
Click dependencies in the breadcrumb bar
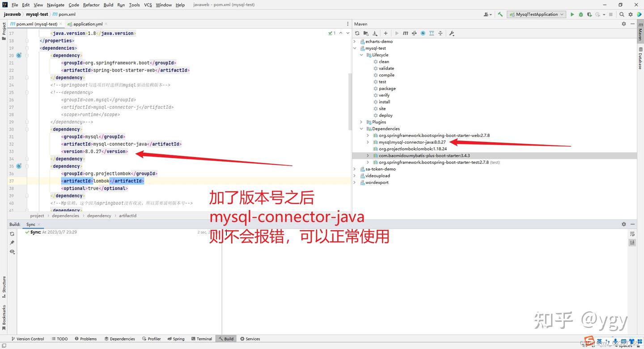click(65, 215)
